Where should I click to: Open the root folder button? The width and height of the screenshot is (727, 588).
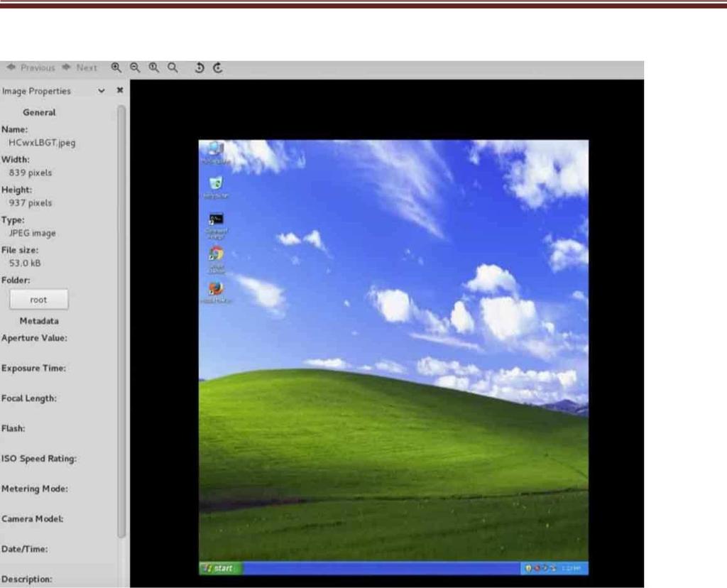point(38,300)
